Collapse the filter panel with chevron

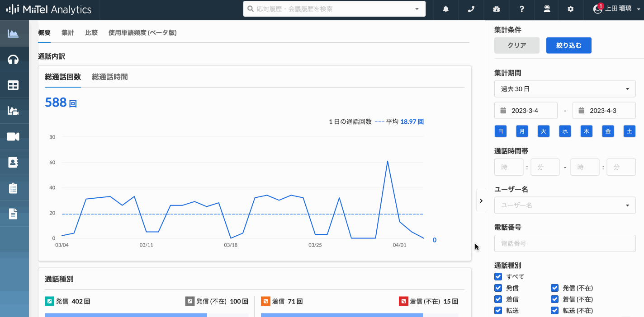(x=481, y=200)
